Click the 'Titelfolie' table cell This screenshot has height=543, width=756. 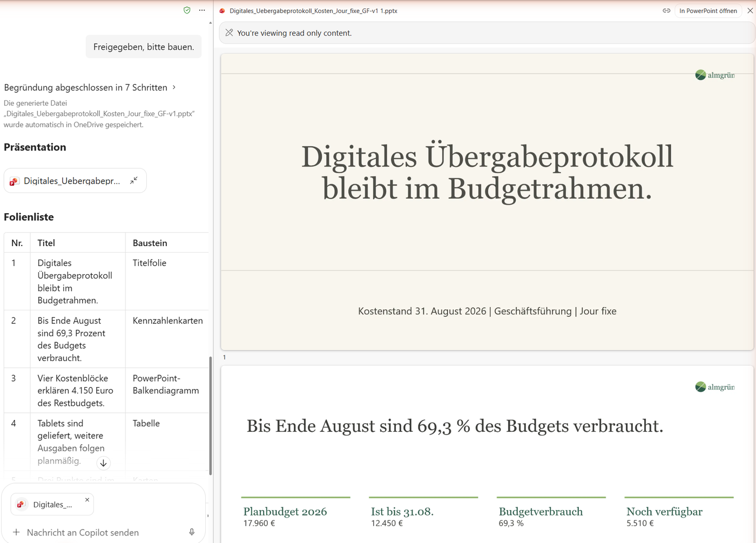(167, 281)
